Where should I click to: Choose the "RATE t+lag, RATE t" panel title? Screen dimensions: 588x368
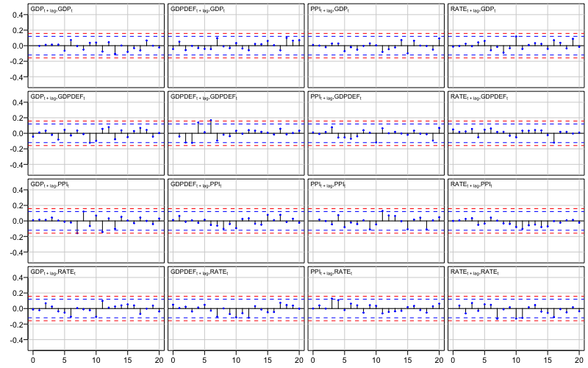pos(475,272)
